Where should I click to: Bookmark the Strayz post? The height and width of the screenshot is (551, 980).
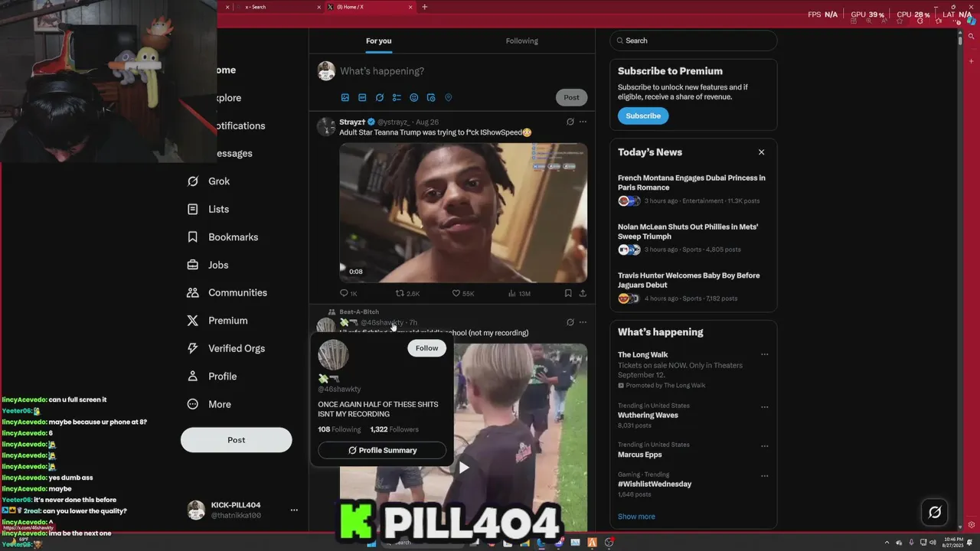point(568,293)
